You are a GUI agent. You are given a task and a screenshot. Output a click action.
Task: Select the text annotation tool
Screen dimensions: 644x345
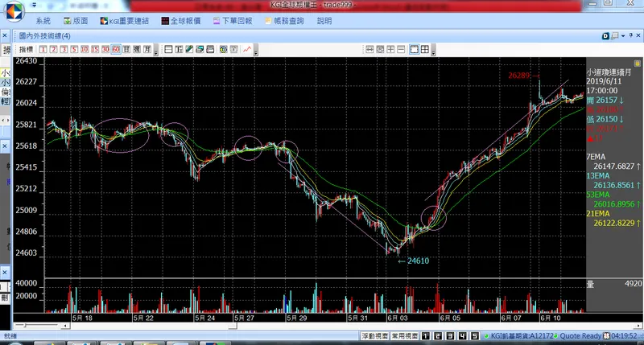tap(179, 50)
